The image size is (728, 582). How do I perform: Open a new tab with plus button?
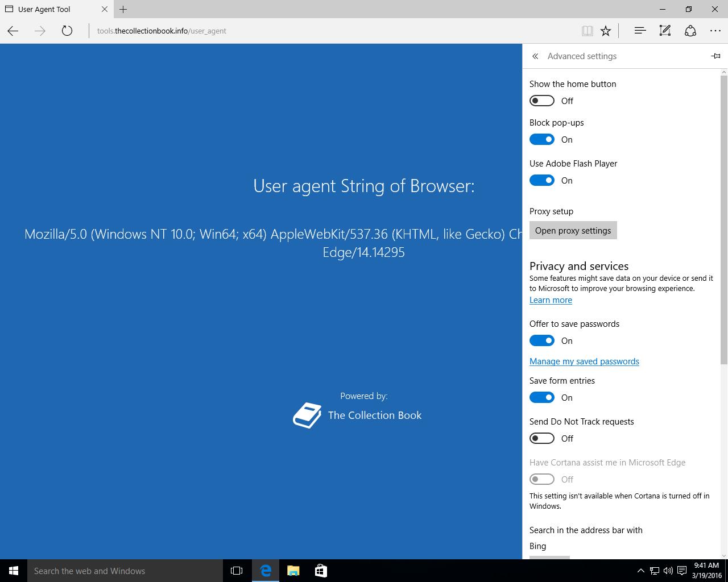click(123, 9)
